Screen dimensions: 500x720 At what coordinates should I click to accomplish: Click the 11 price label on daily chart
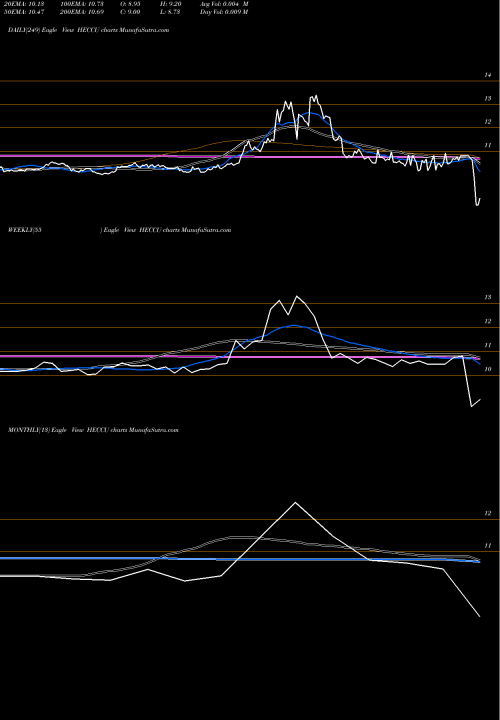click(488, 145)
